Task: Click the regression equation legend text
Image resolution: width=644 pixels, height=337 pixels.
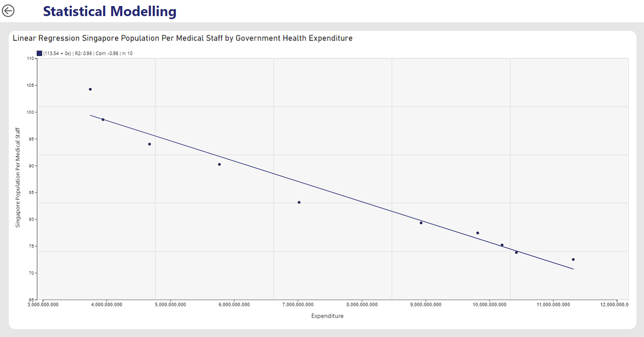Action: click(87, 53)
